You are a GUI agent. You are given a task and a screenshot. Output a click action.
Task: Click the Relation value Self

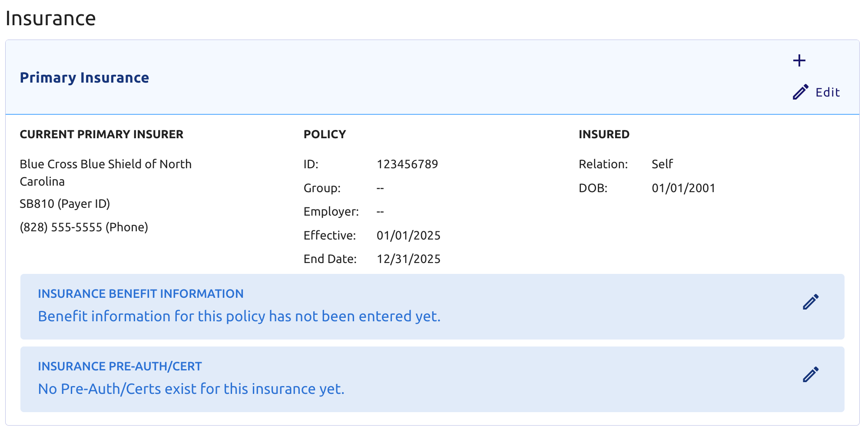tap(662, 164)
